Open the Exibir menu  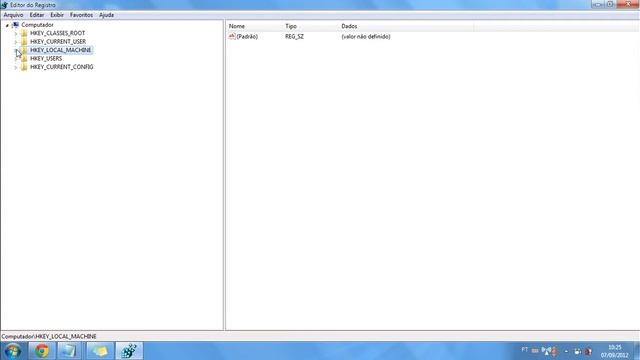tap(57, 15)
